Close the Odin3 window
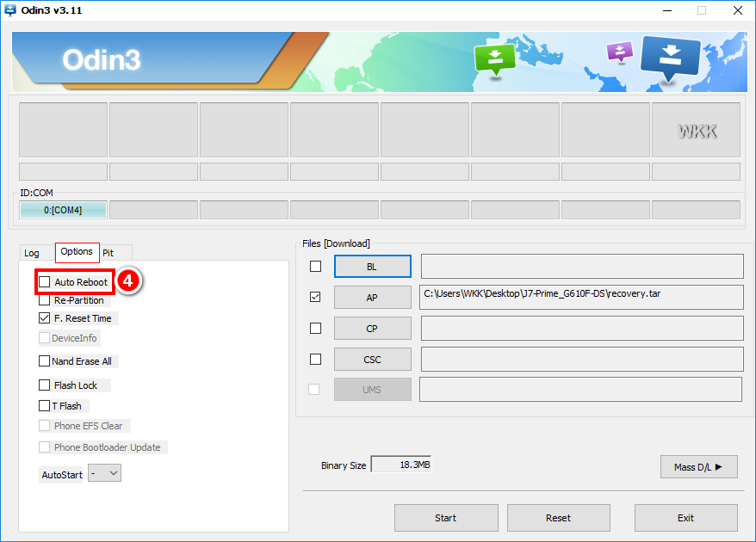 [x=737, y=10]
